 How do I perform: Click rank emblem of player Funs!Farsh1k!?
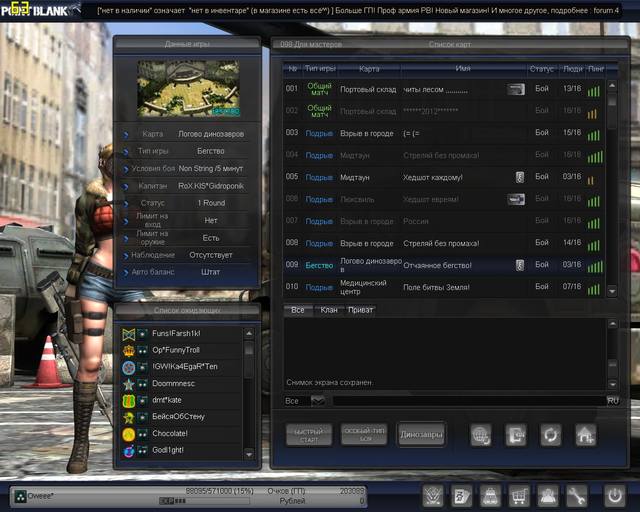129,334
